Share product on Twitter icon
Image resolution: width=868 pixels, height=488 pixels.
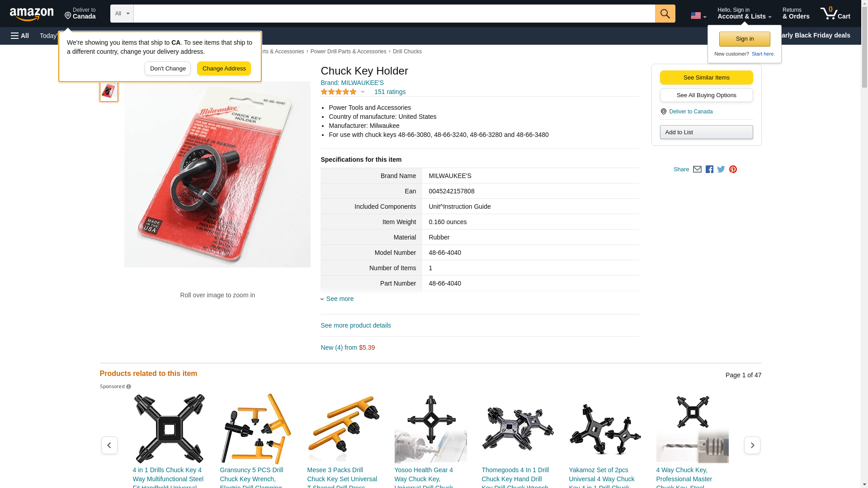coord(721,169)
